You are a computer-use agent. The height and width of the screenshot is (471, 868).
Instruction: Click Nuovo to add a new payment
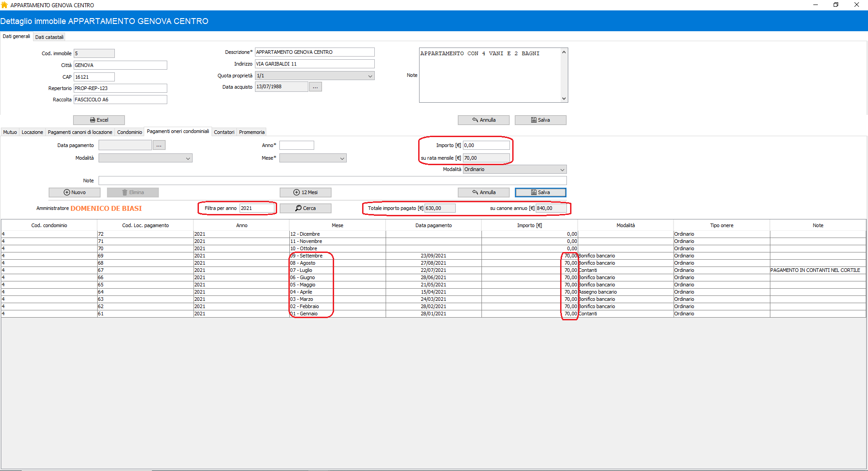(x=75, y=192)
